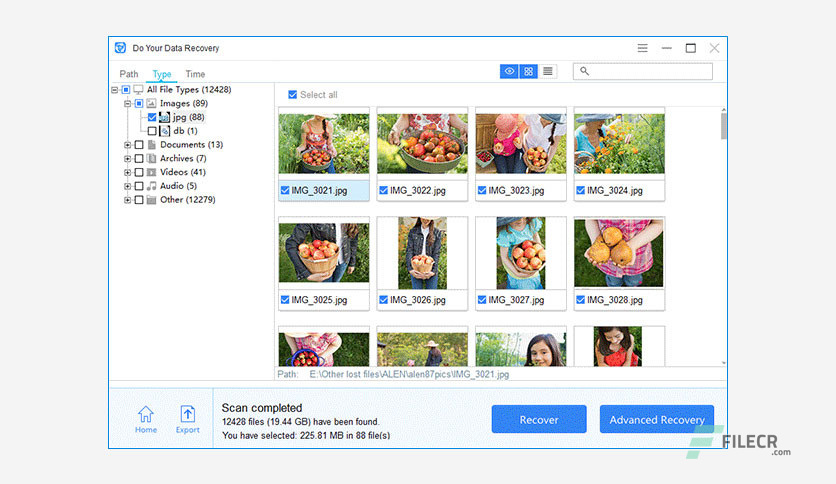
Task: Click the Do Your Data Recovery logo icon
Action: click(x=120, y=47)
